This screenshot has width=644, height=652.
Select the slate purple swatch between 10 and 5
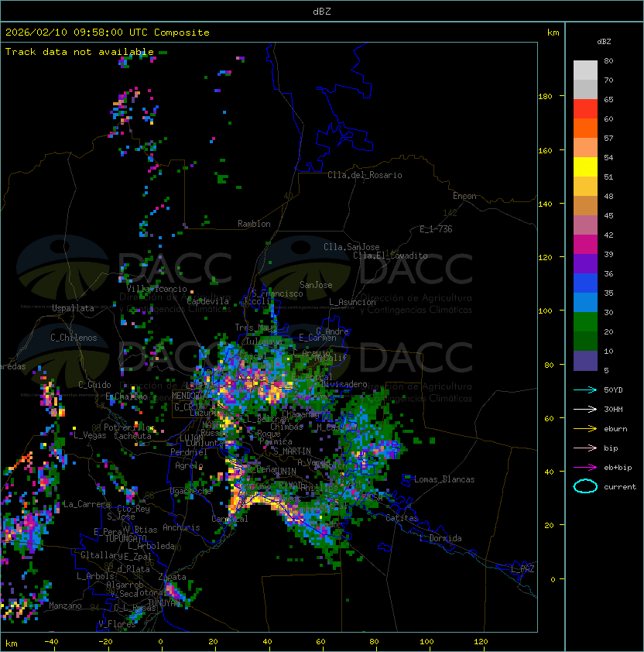tap(585, 361)
